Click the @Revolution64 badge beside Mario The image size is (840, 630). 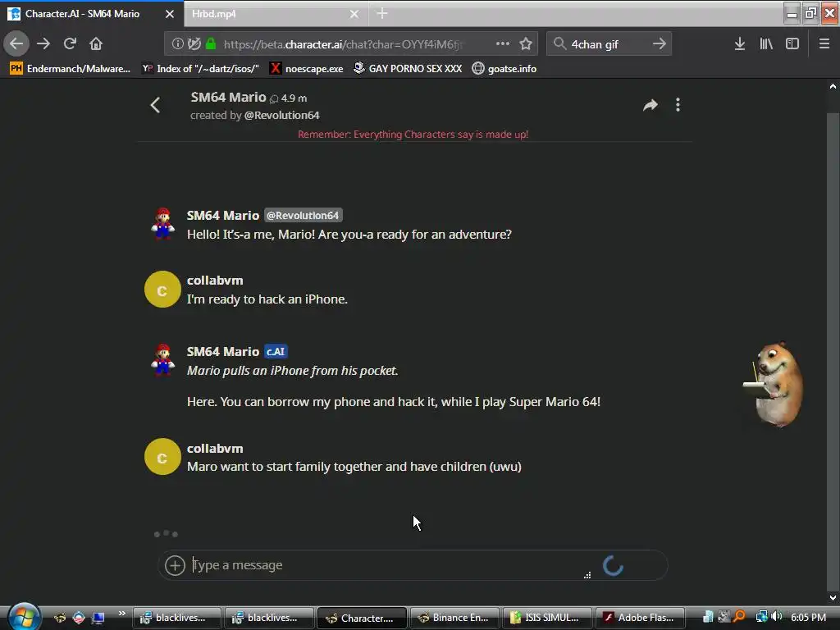point(304,216)
